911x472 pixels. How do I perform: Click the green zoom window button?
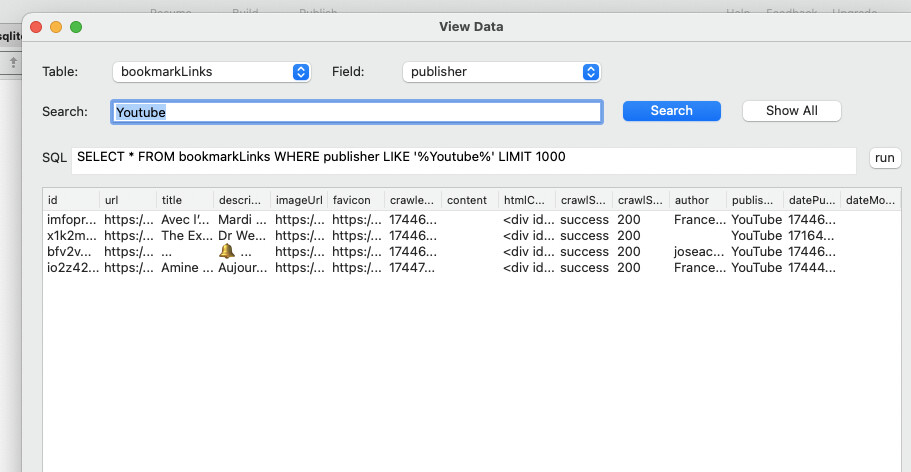pyautogui.click(x=76, y=27)
